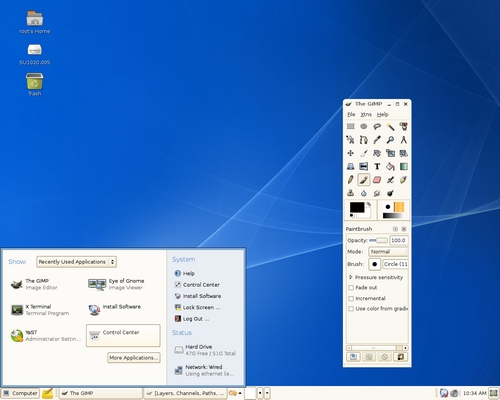
Task: Launch X Terminal from recent applications
Action: (40, 310)
